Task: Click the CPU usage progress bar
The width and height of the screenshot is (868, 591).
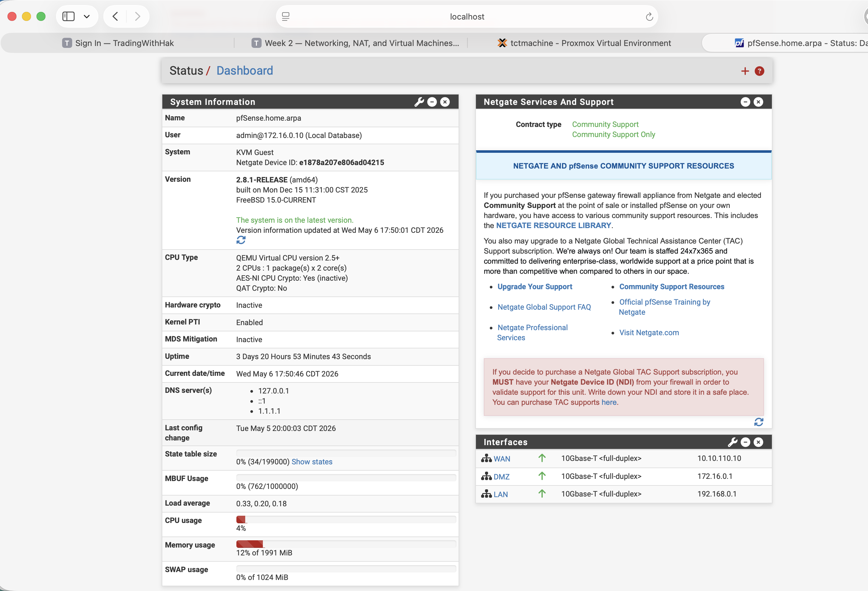Action: [x=346, y=520]
